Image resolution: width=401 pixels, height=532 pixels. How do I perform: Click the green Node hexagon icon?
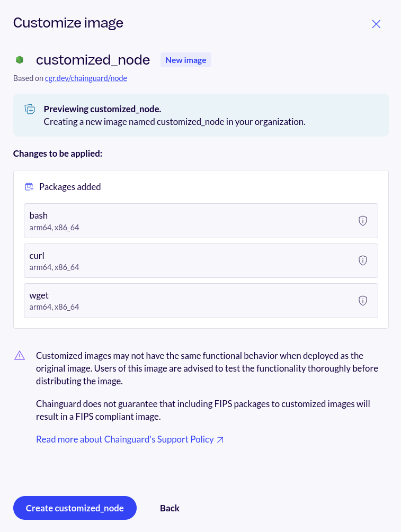(x=20, y=60)
